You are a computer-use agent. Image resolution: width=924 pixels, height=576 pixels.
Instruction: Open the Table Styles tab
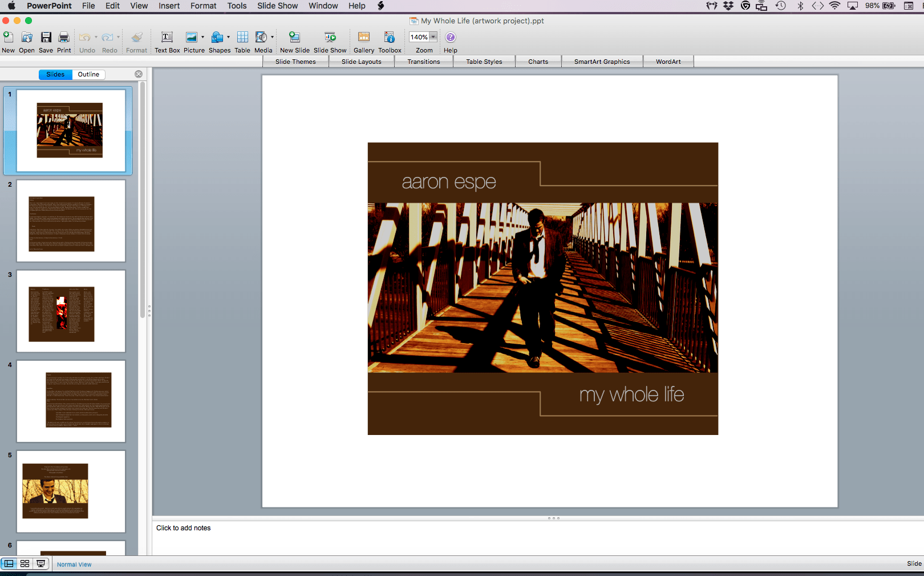(484, 62)
